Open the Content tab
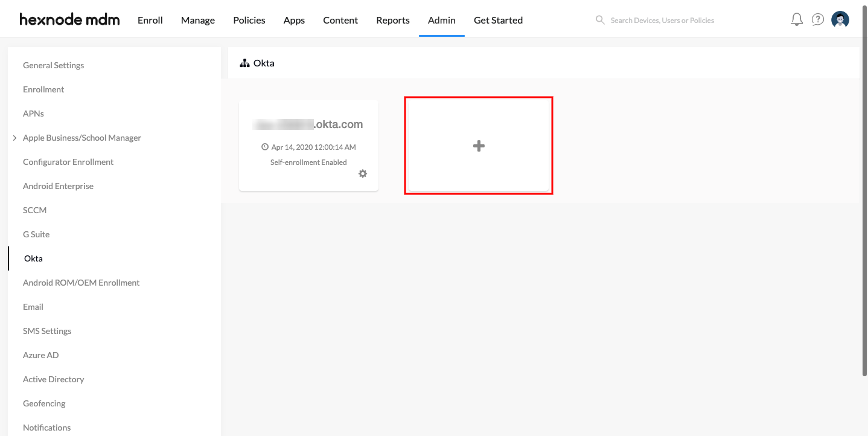The width and height of the screenshot is (868, 436). click(x=340, y=20)
